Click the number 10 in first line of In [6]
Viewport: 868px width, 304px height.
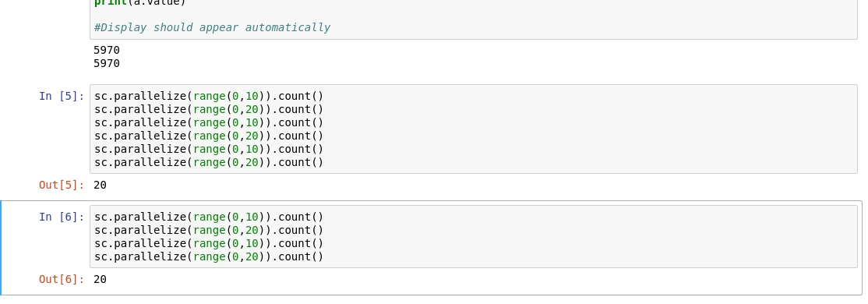[252, 217]
